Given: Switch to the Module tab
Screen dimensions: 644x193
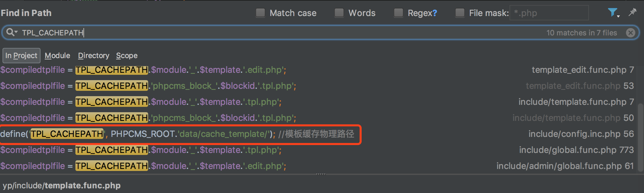Looking at the screenshot, I should click(x=57, y=55).
